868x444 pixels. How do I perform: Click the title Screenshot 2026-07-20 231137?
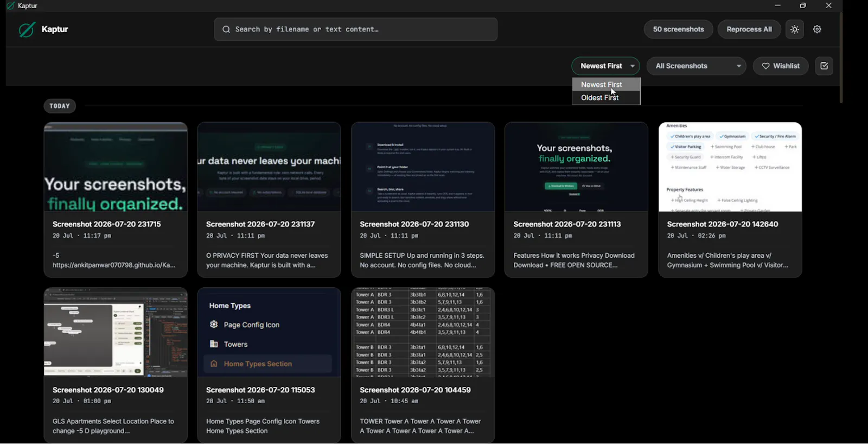pyautogui.click(x=260, y=224)
